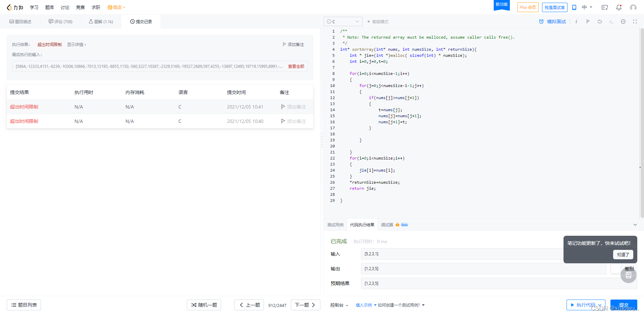The height and width of the screenshot is (314, 644).
Task: Switch to 评论 (708) tab
Action: pos(60,21)
